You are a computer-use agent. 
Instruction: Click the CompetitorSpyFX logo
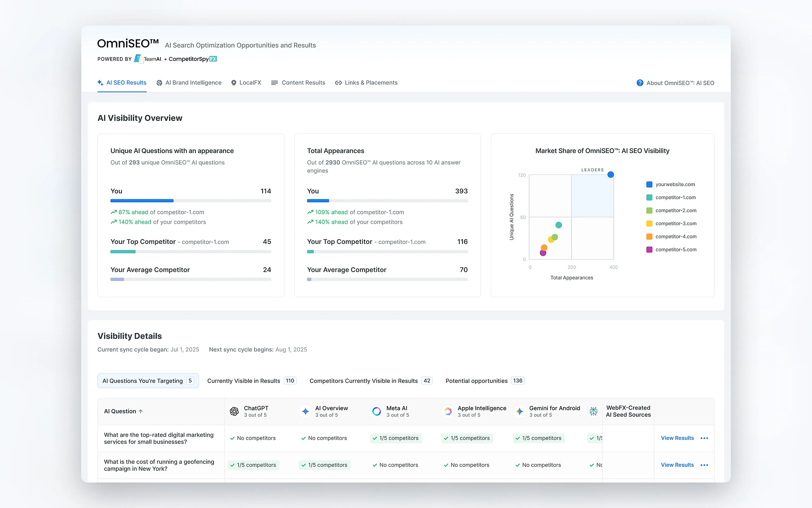(x=193, y=59)
